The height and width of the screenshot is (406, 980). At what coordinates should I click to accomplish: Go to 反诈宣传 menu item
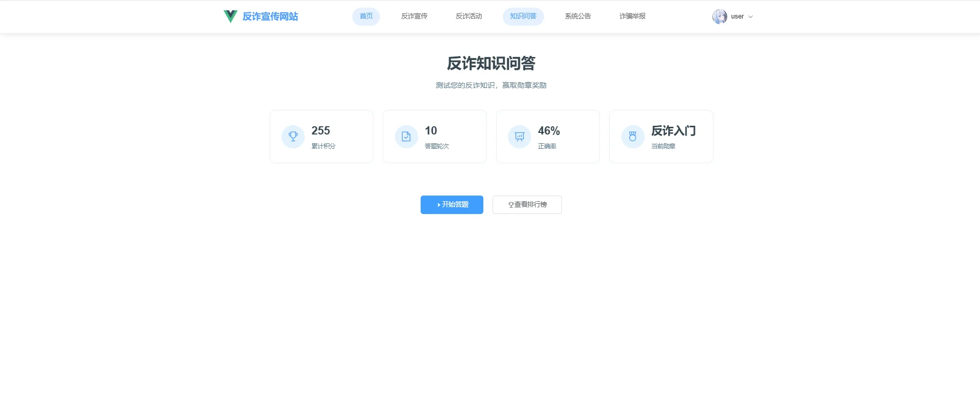(414, 16)
